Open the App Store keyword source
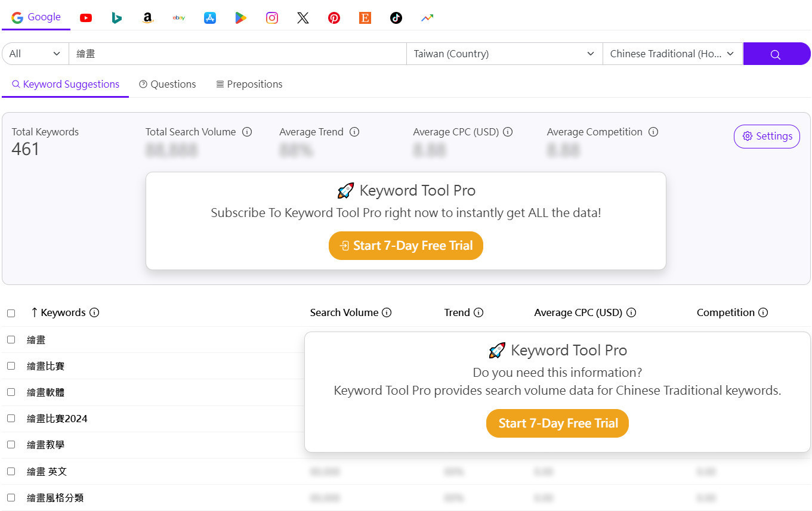 (210, 18)
